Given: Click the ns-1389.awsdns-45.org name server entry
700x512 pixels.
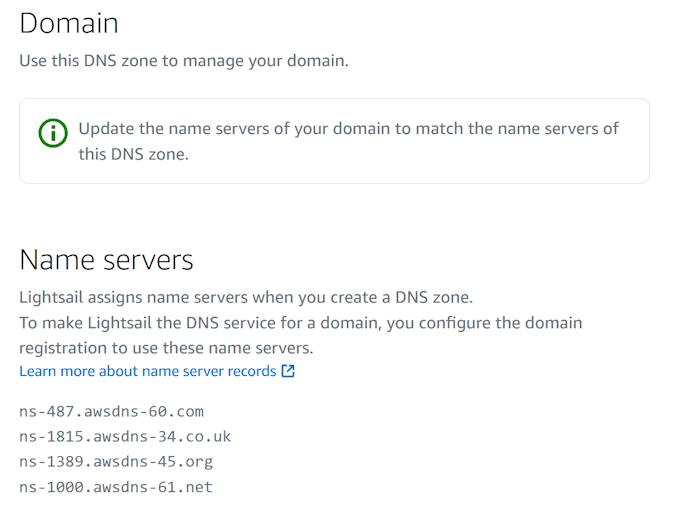Looking at the screenshot, I should [116, 461].
